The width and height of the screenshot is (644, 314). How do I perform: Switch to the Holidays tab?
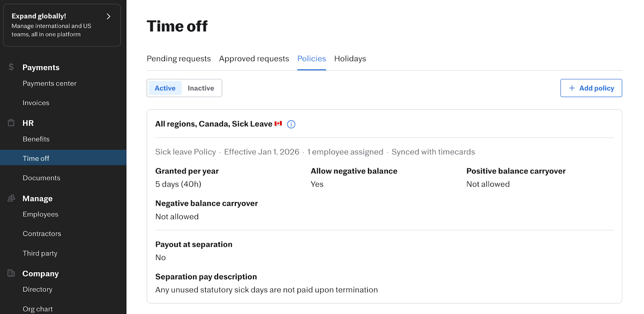click(x=350, y=59)
